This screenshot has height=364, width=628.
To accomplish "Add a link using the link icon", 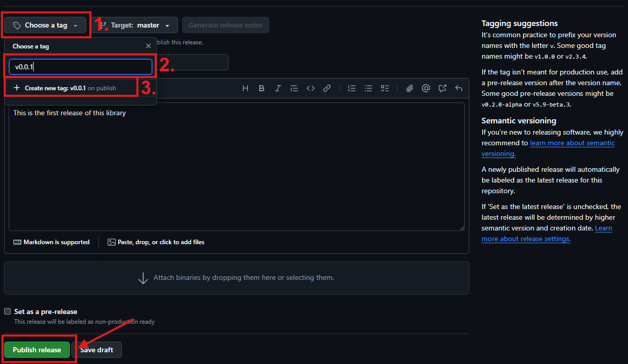I will pos(327,88).
